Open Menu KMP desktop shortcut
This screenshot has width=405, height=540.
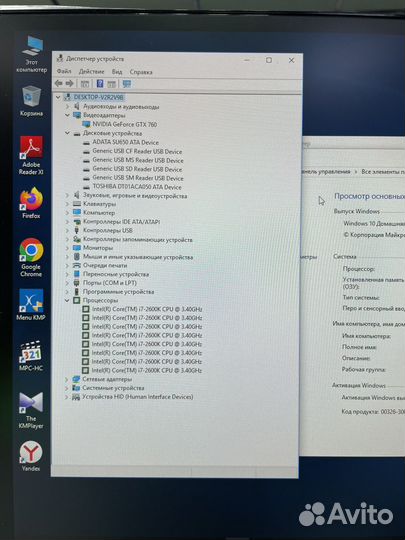click(x=31, y=304)
